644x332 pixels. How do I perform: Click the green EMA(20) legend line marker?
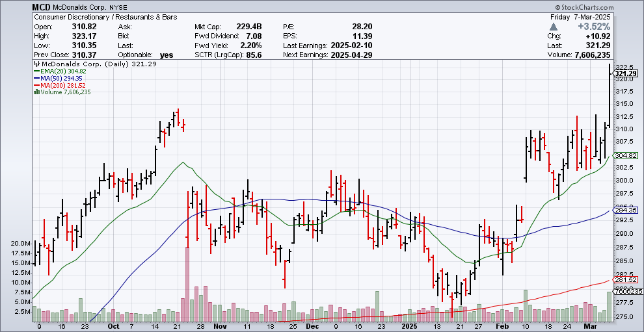[37, 71]
